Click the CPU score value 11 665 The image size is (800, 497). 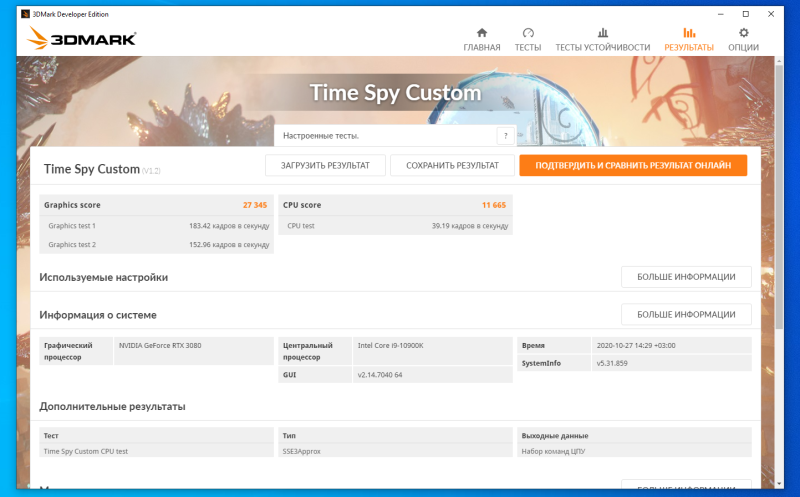pos(494,205)
